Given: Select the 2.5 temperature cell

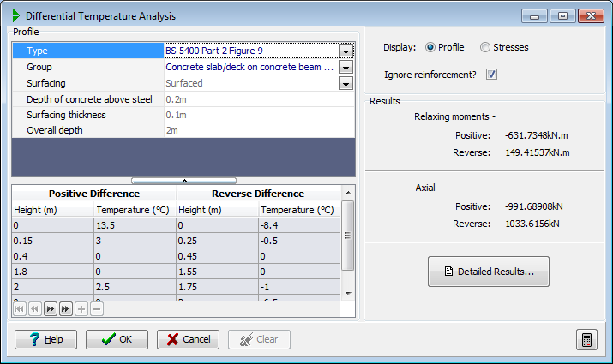Looking at the screenshot, I should 135,287.
